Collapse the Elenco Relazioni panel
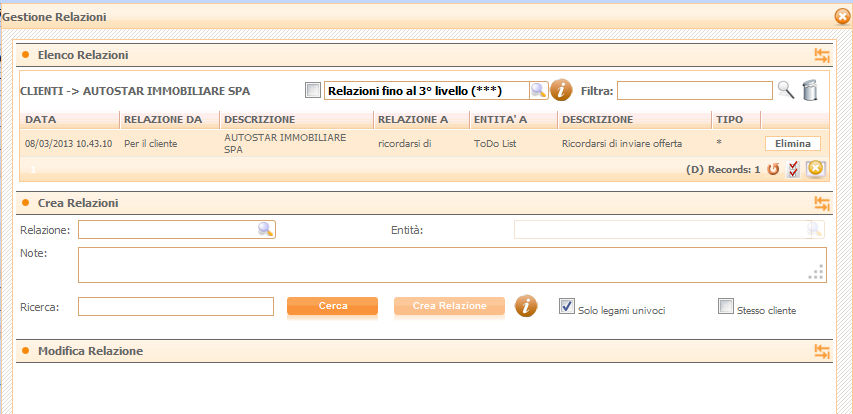 pos(822,56)
